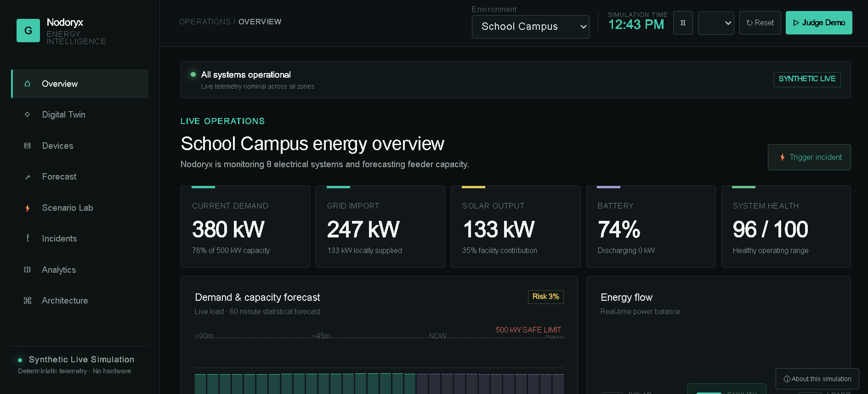Image resolution: width=868 pixels, height=394 pixels.
Task: Click the Forecast arrow icon
Action: [28, 177]
